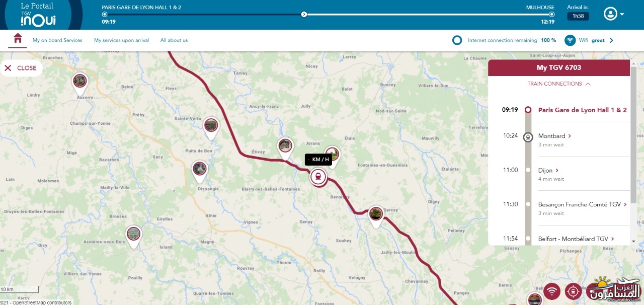The width and height of the screenshot is (644, 305).
Task: Expand Wifi great details chevron
Action: pyautogui.click(x=611, y=40)
